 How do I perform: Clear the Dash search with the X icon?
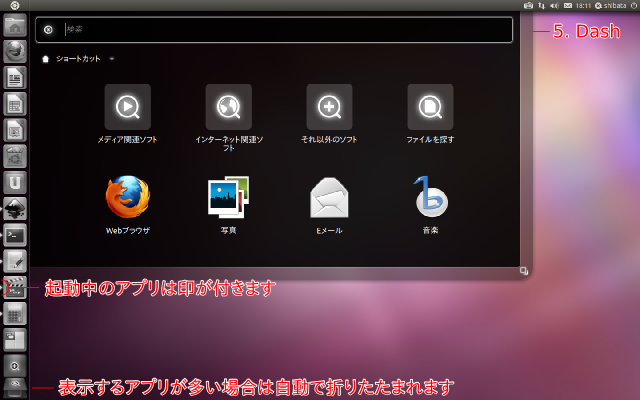48,29
